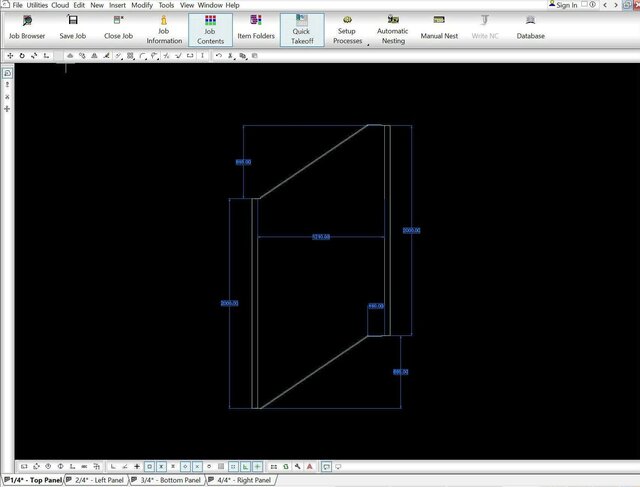The height and width of the screenshot is (487, 640).
Task: Select the 1290.88 dimension label
Action: point(321,237)
